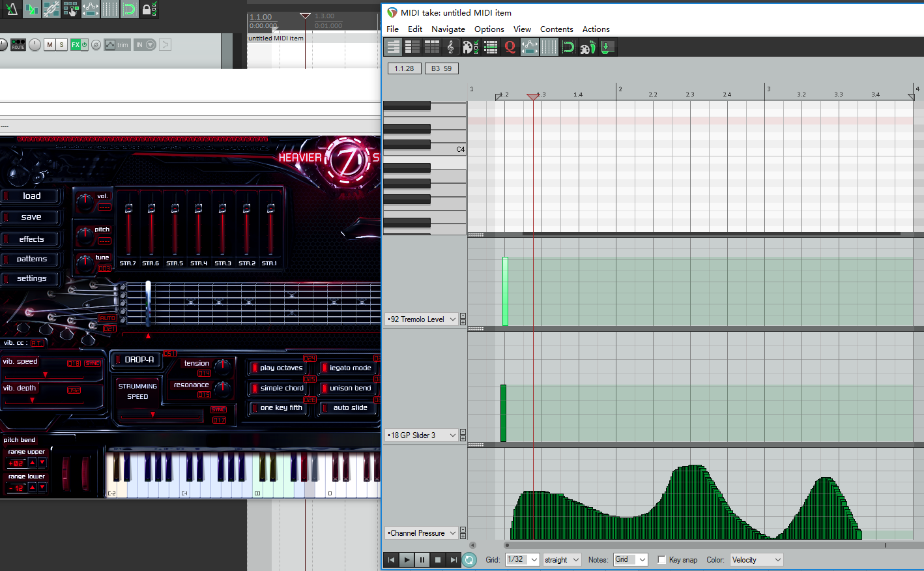Switch MIDI editor to named notes view
Image resolution: width=924 pixels, height=571 pixels.
click(412, 47)
